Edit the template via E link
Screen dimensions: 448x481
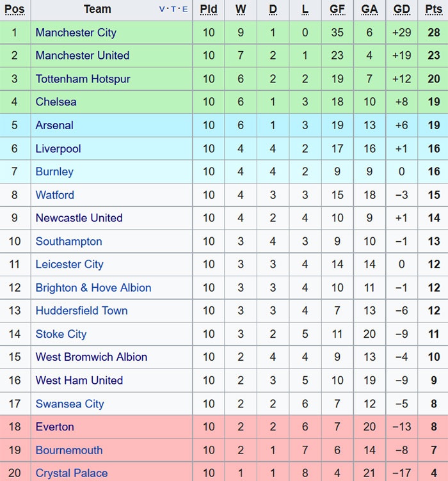(185, 10)
